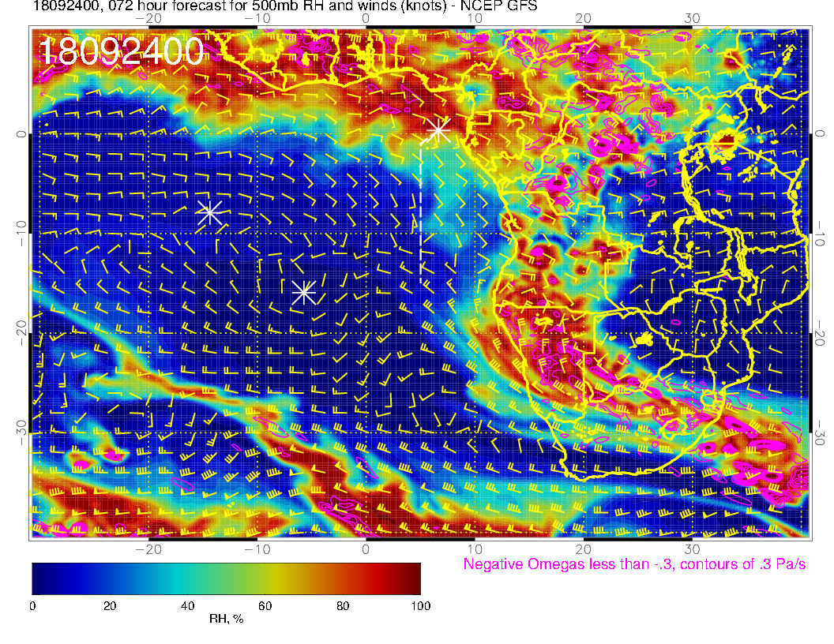The height and width of the screenshot is (644, 834).
Task: Click the RH color scale bar
Action: [226, 578]
